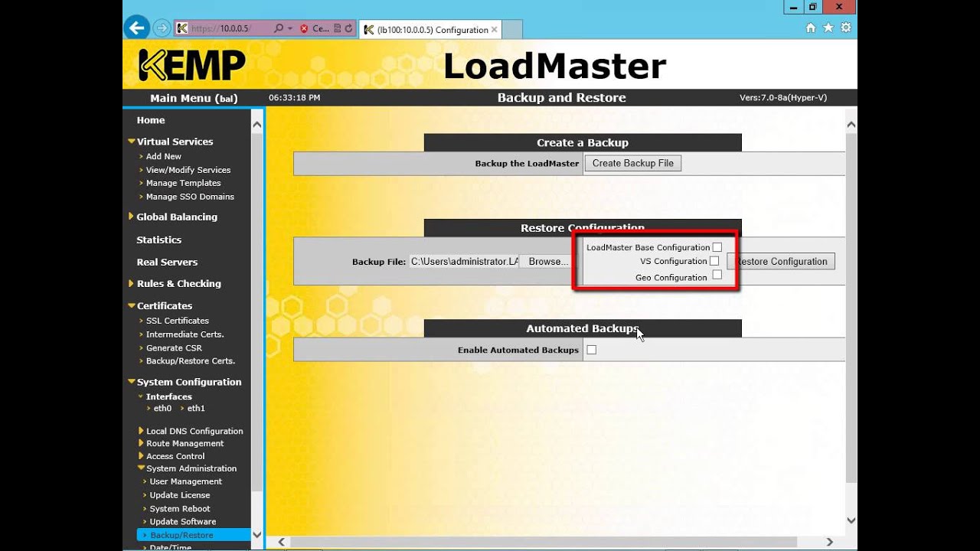Open the Home menu item

point(151,120)
